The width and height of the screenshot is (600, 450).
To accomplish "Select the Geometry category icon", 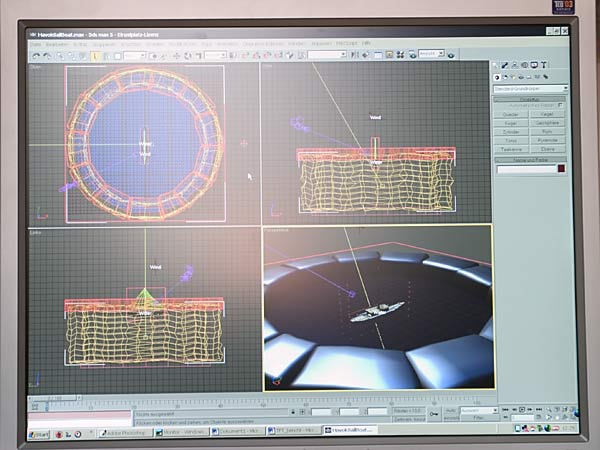I will 500,77.
